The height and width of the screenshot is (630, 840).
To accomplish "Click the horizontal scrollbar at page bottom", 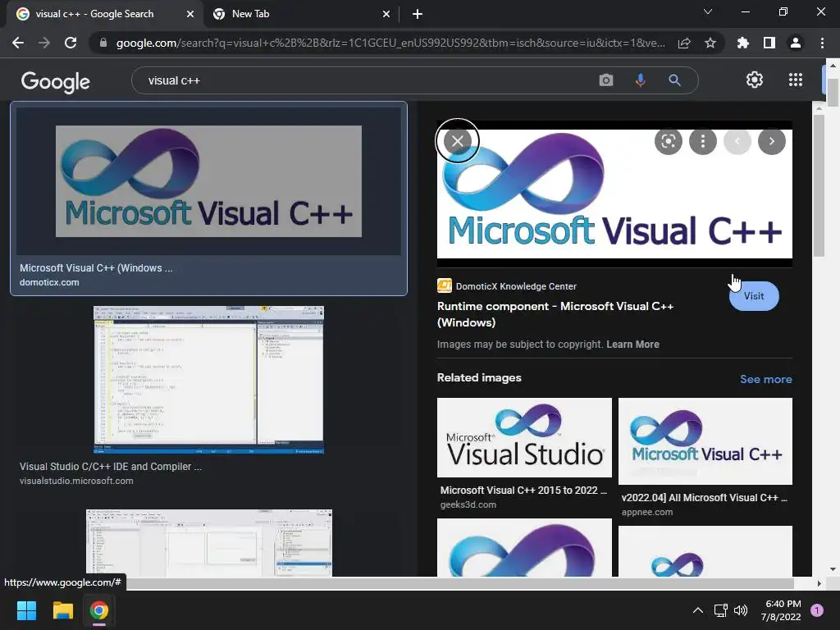I will [x=459, y=583].
